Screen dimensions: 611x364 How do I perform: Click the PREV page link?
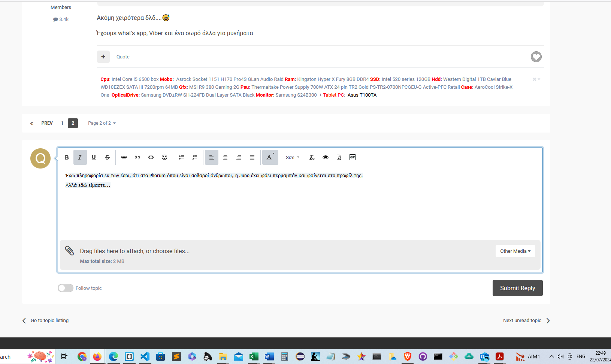tap(47, 123)
